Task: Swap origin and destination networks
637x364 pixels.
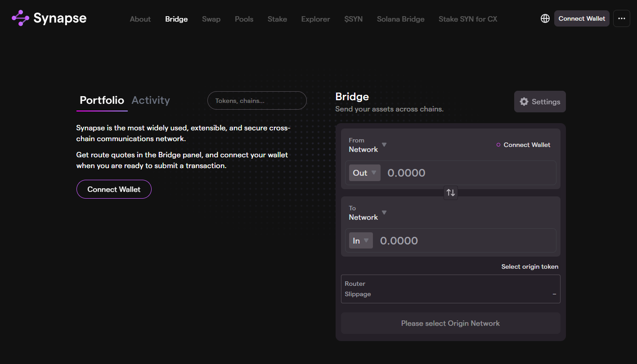Action: pos(451,193)
